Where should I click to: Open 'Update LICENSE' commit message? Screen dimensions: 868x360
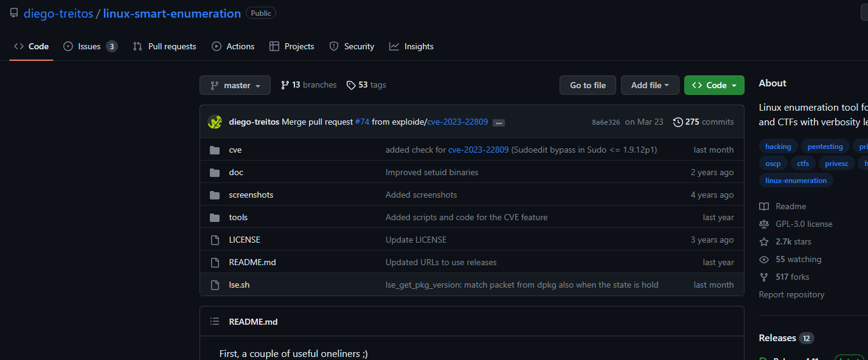click(416, 240)
